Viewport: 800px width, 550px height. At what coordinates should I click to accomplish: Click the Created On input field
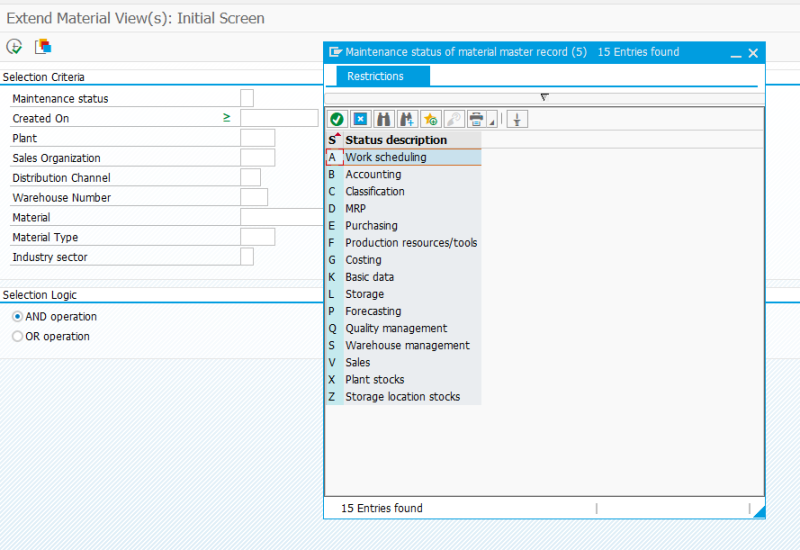pos(279,118)
